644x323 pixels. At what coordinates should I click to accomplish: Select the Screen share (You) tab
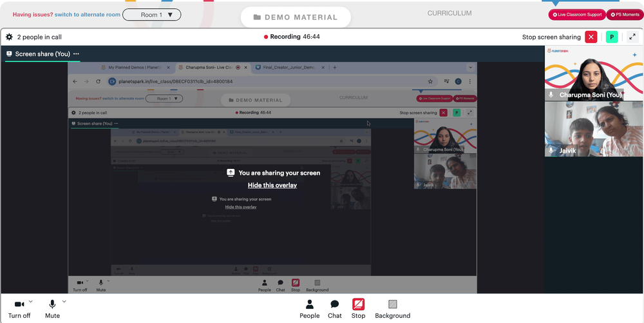point(43,54)
